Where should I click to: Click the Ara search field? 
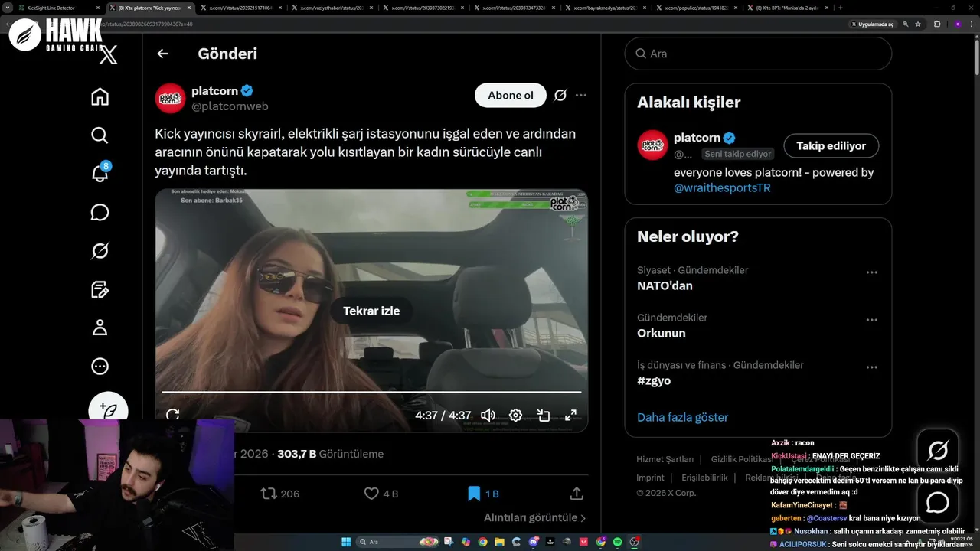pyautogui.click(x=758, y=54)
